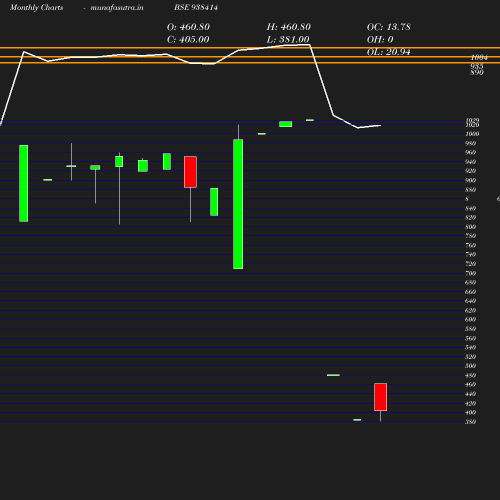The height and width of the screenshot is (500, 500).
Task: Click the 820 price axis label
Action: (x=470, y=217)
